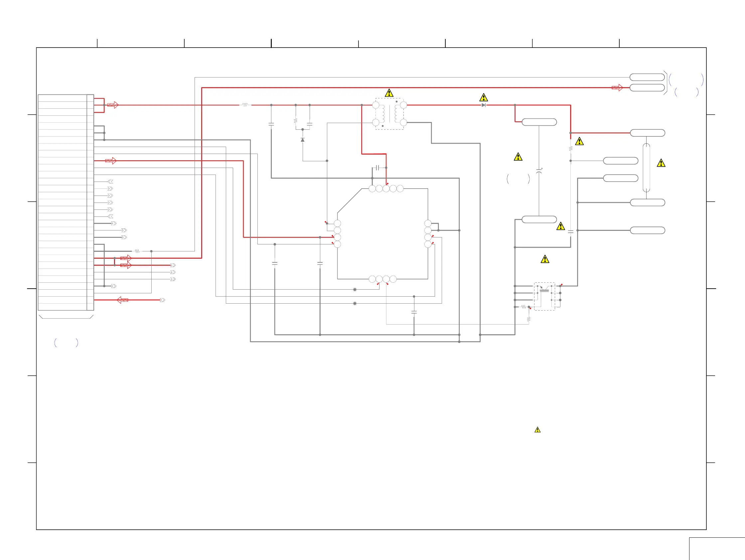This screenshot has height=560, width=745.
Task: Click the tall vertical tube component on the right
Action: [646, 168]
